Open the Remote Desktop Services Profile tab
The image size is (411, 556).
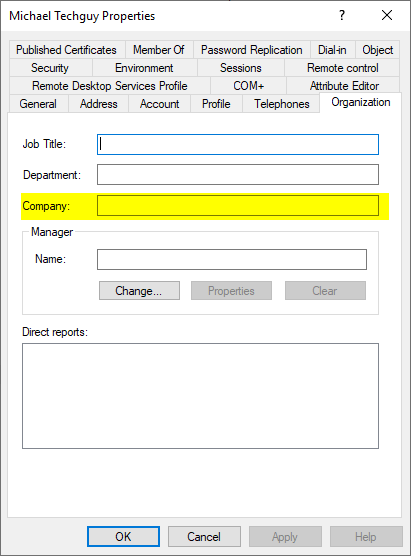pyautogui.click(x=110, y=86)
